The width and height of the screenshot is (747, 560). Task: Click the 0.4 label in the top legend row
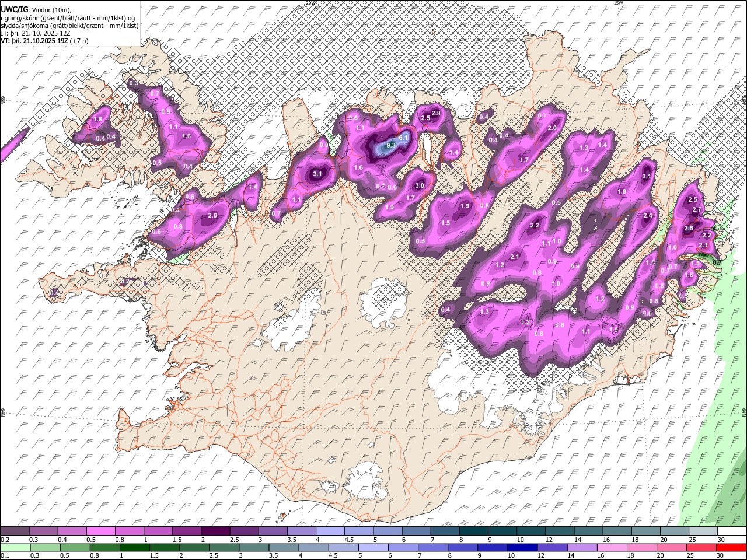tap(62, 540)
